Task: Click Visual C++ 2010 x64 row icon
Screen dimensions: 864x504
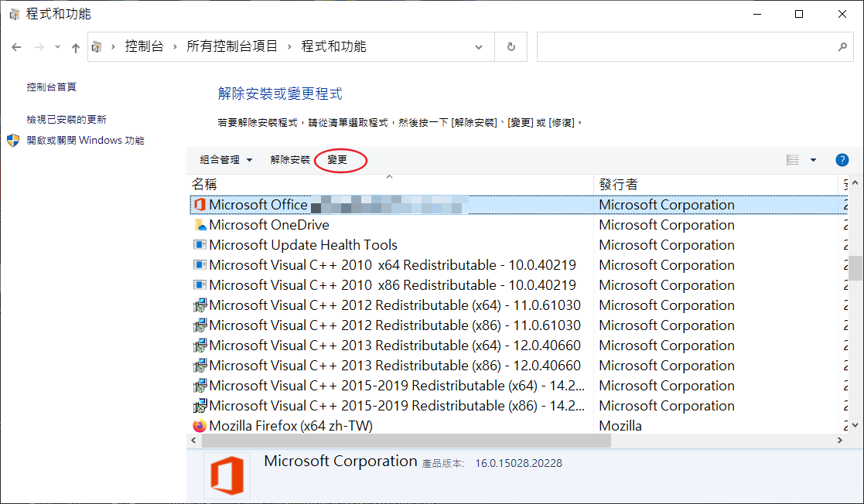Action: tap(200, 265)
